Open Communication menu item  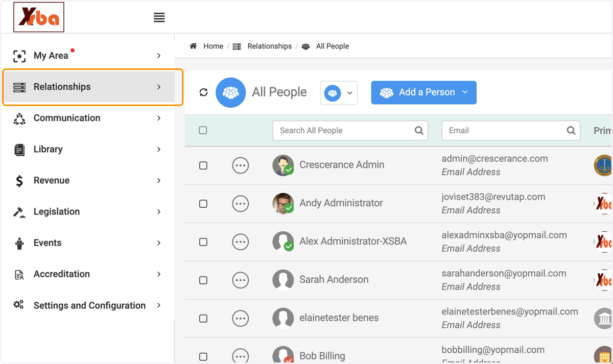point(88,118)
